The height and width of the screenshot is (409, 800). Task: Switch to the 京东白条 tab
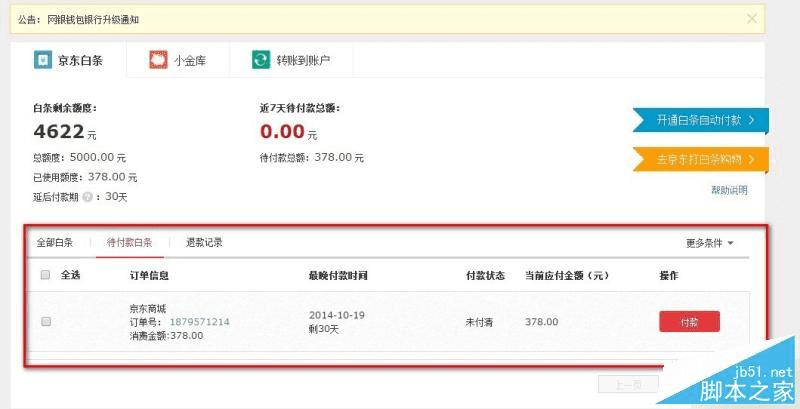pos(68,60)
